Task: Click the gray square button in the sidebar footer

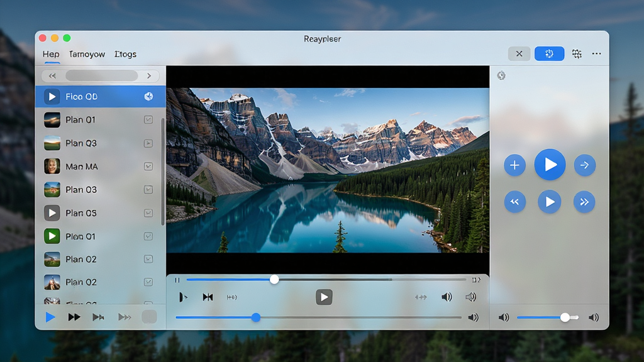Action: point(149,317)
